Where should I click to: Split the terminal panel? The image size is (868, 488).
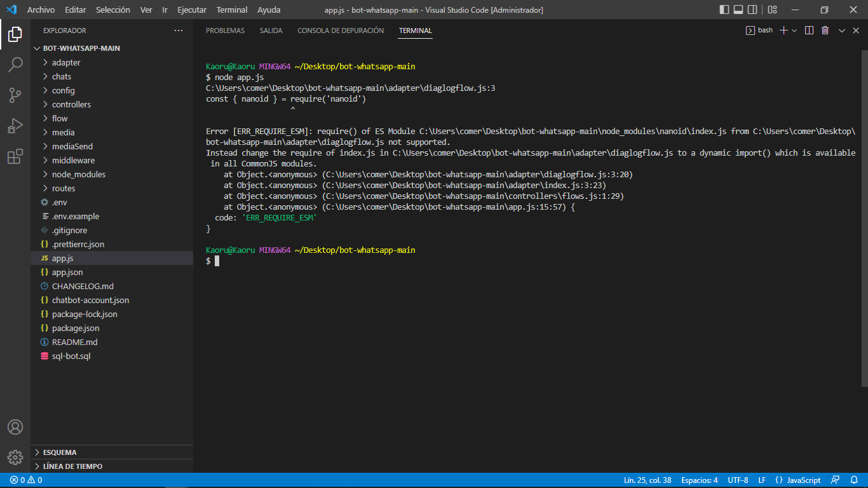[809, 30]
